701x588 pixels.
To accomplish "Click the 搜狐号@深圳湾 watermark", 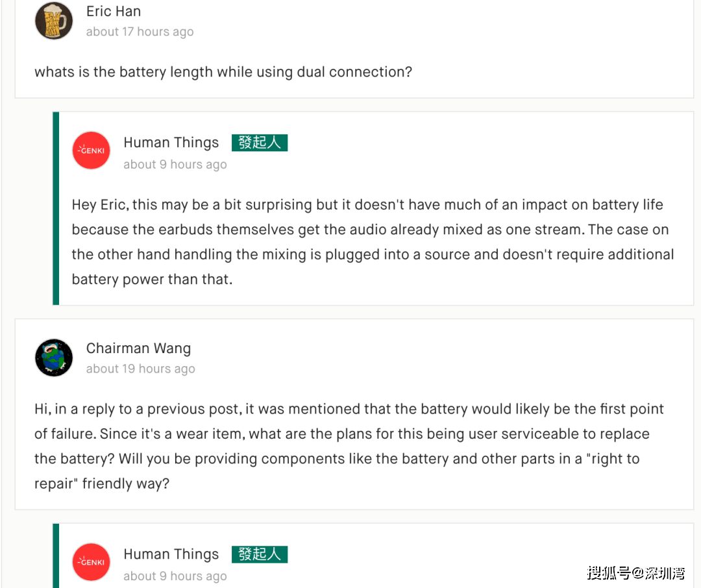I will [636, 573].
